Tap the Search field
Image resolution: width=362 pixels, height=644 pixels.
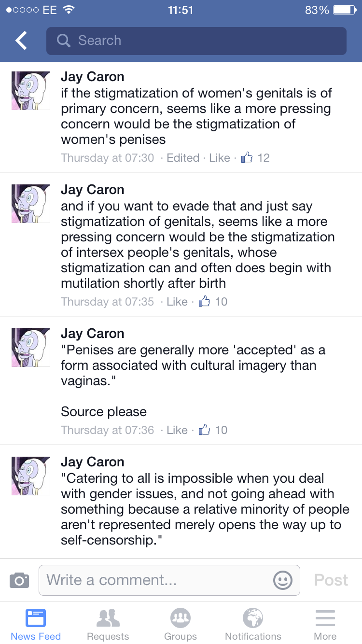pyautogui.click(x=196, y=41)
